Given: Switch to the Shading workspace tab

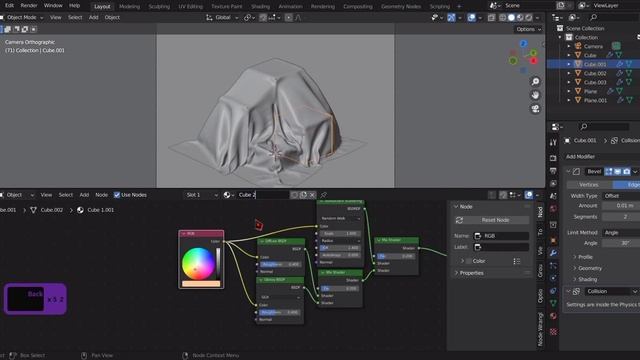Looking at the screenshot, I should point(260,7).
